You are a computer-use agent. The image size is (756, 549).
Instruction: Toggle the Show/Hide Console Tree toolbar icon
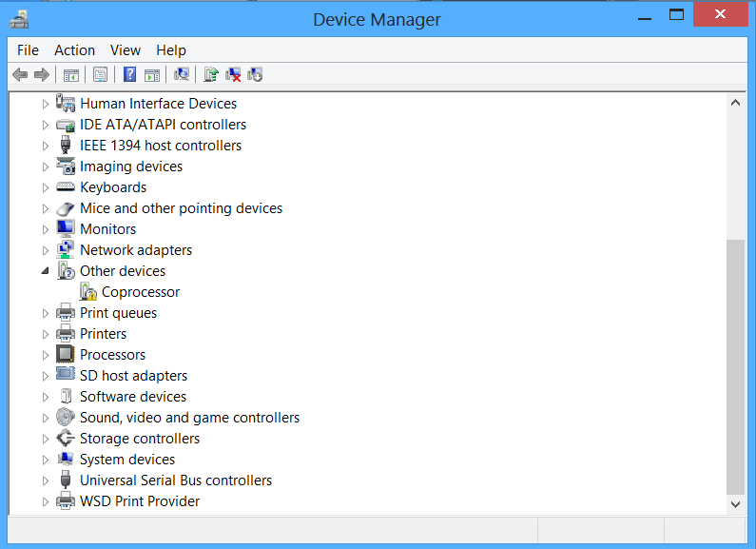pos(71,75)
